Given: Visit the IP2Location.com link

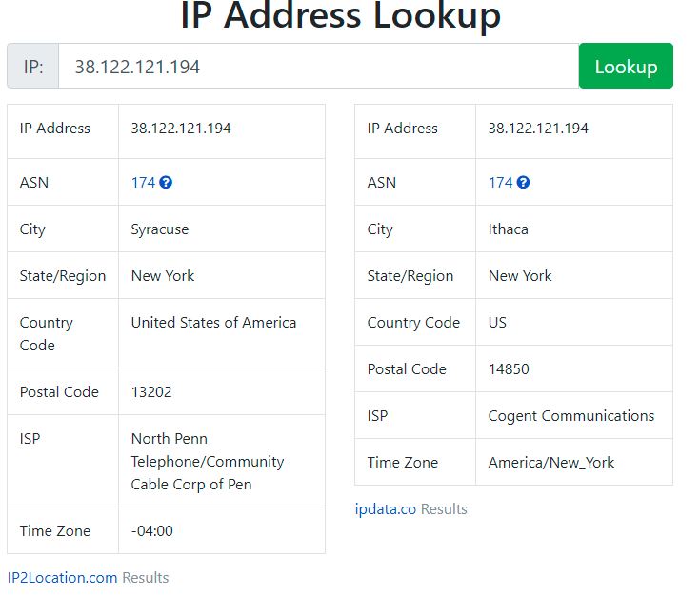Looking at the screenshot, I should (63, 577).
